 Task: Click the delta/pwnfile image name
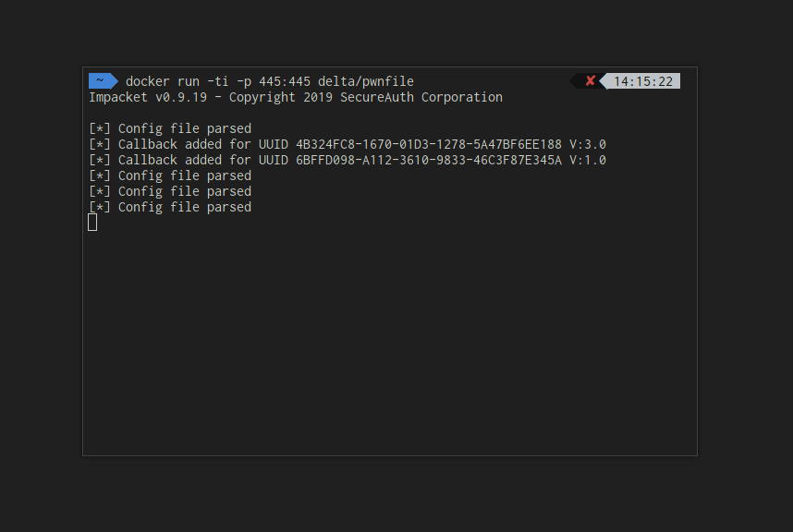coord(366,81)
